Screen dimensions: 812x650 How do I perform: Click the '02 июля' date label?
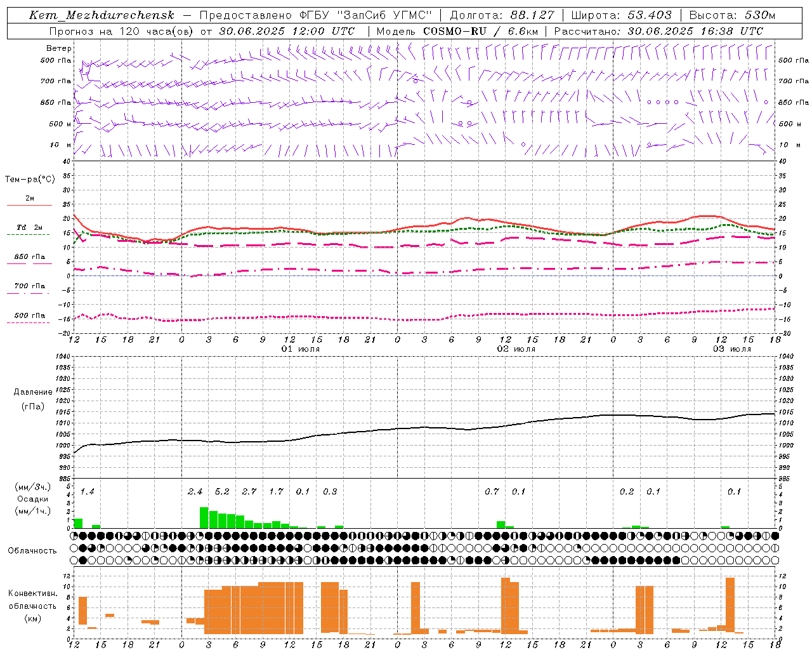pos(516,349)
